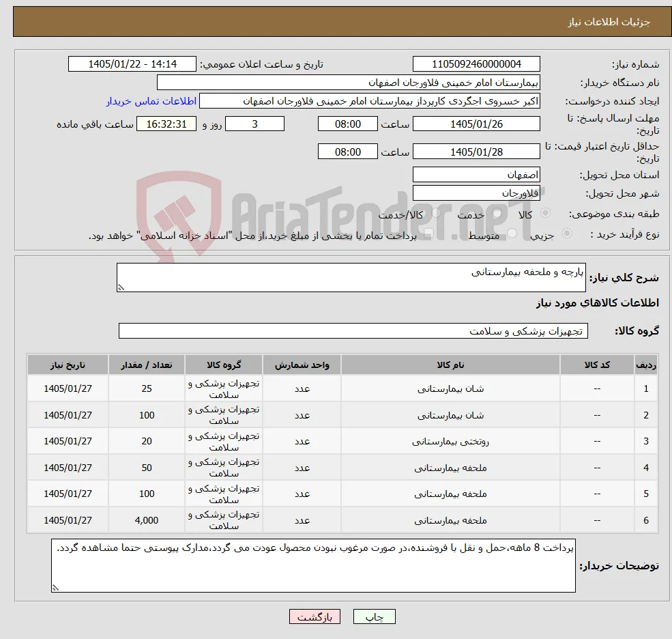Click the چاپ (print) button
The image size is (672, 639).
pos(374,616)
